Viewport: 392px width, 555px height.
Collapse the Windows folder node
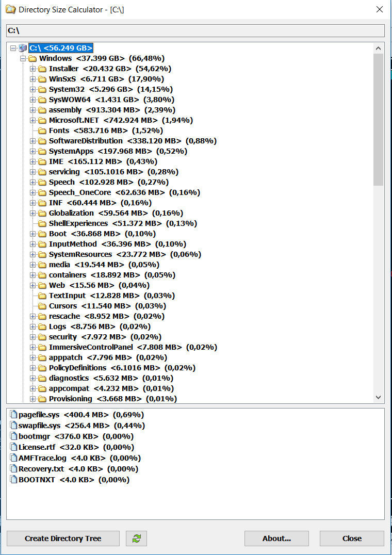point(23,58)
